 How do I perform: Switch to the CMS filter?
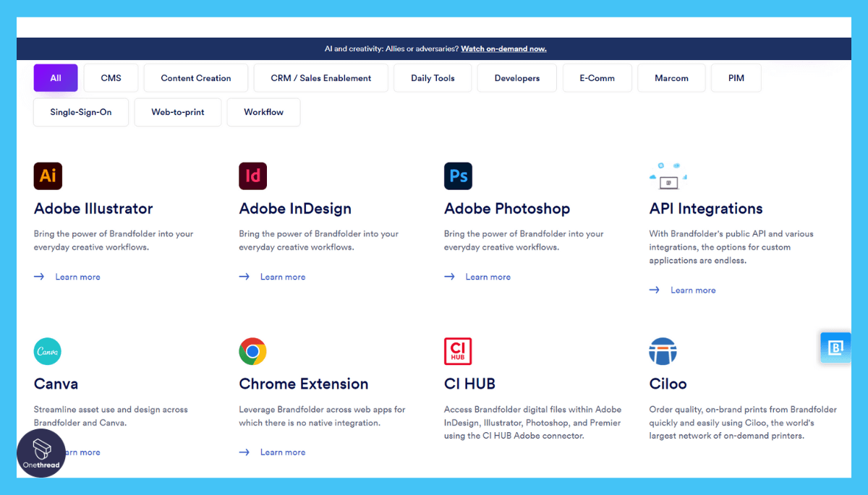pyautogui.click(x=110, y=77)
